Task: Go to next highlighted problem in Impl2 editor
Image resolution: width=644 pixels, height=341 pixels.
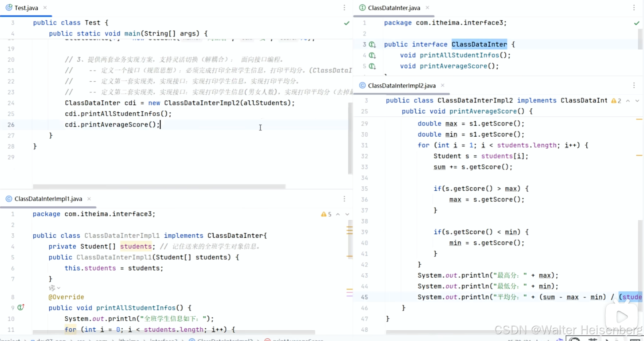Action: [637, 101]
